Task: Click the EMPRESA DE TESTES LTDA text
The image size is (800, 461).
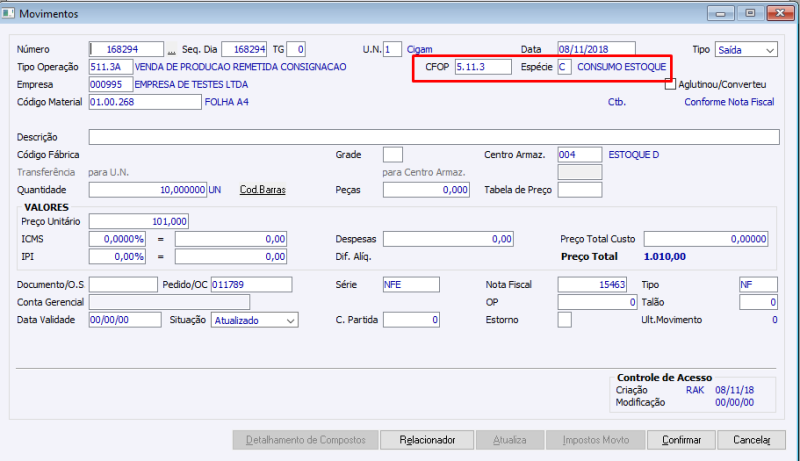Action: pyautogui.click(x=191, y=85)
